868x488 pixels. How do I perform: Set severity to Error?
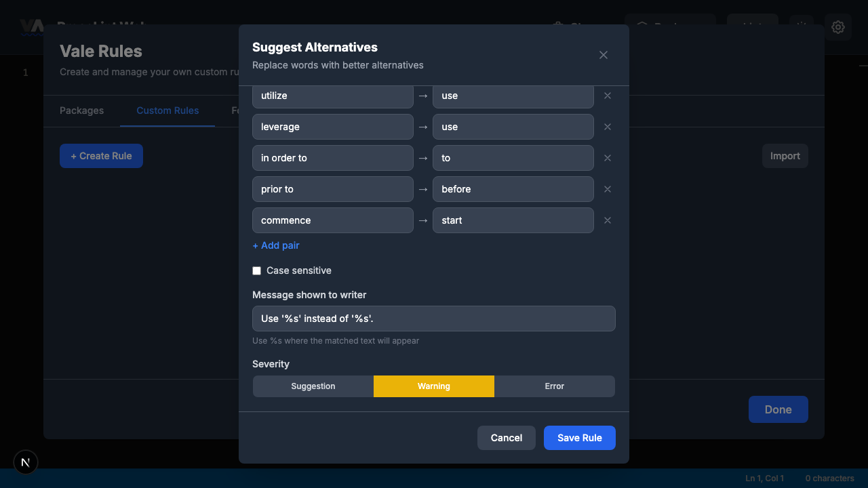tap(554, 386)
